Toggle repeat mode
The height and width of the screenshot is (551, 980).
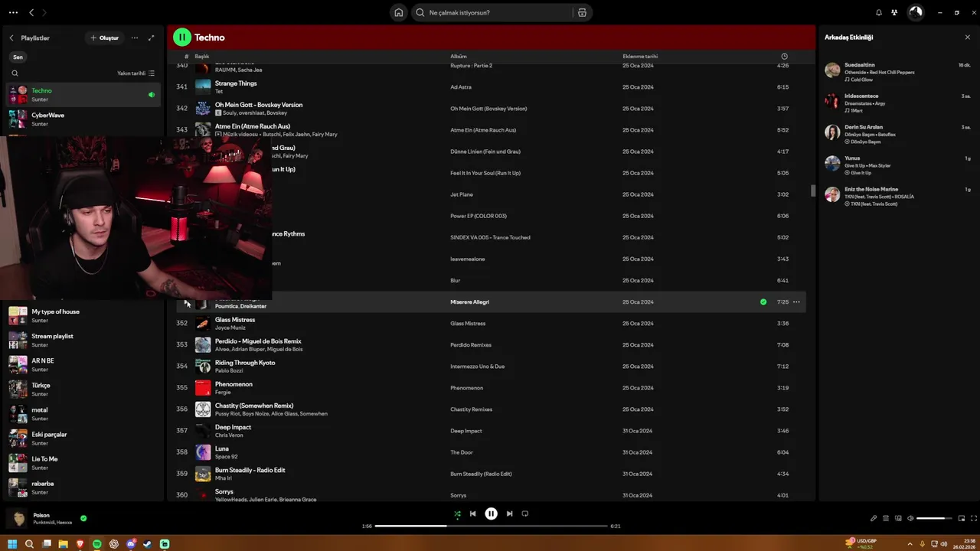click(x=525, y=514)
